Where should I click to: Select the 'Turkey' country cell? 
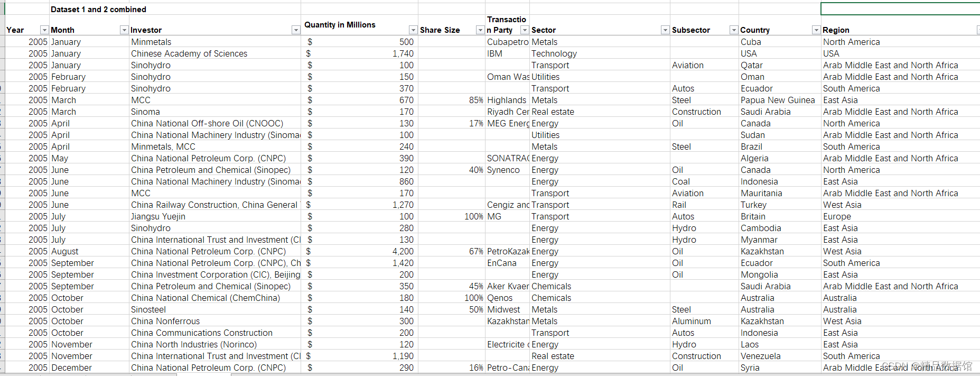pos(780,205)
